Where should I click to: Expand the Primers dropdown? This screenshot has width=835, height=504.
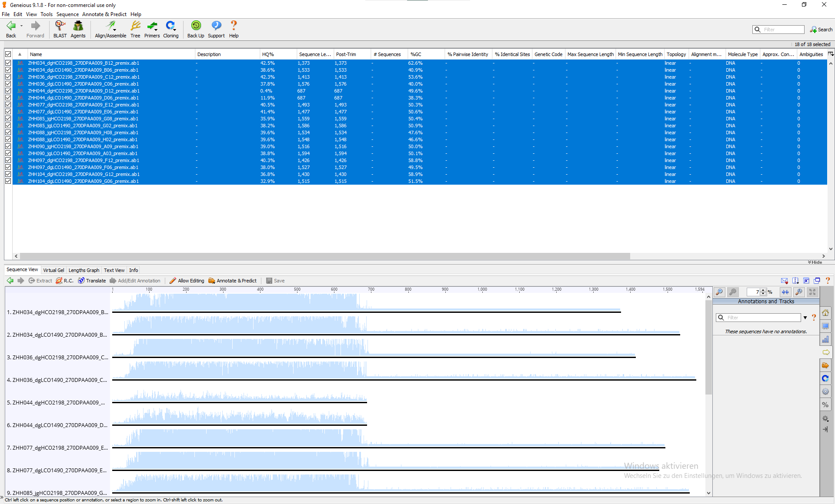click(x=156, y=30)
